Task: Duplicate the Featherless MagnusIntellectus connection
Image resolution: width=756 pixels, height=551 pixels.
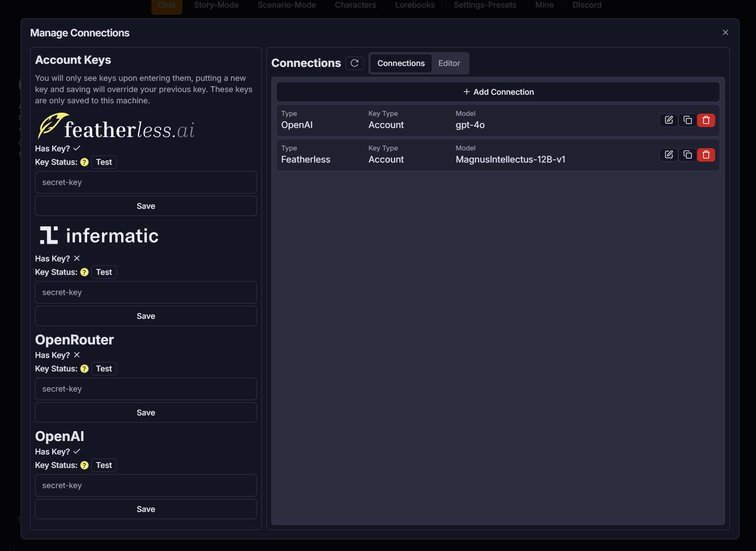Action: click(x=687, y=154)
